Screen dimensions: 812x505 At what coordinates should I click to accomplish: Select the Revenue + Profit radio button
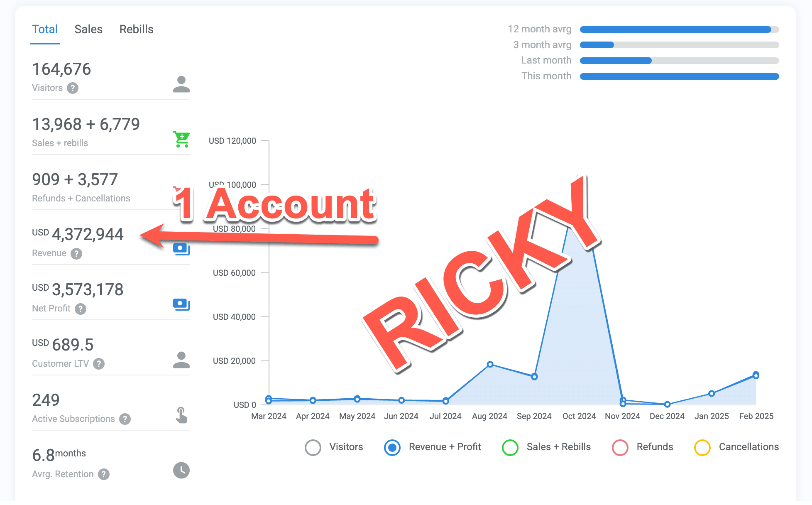(392, 447)
